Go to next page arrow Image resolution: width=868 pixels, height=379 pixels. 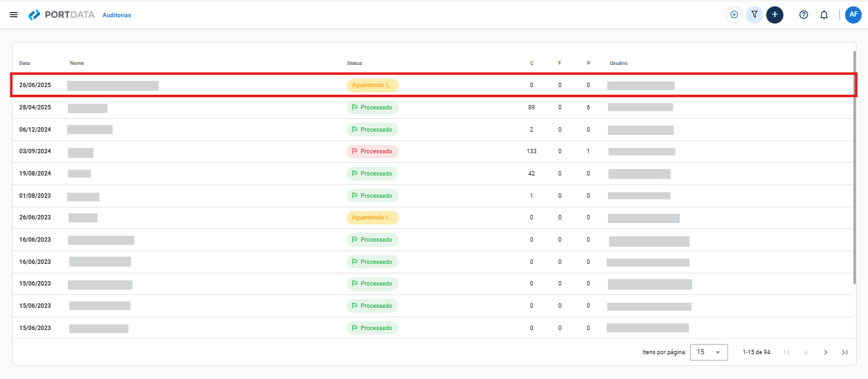click(x=825, y=352)
